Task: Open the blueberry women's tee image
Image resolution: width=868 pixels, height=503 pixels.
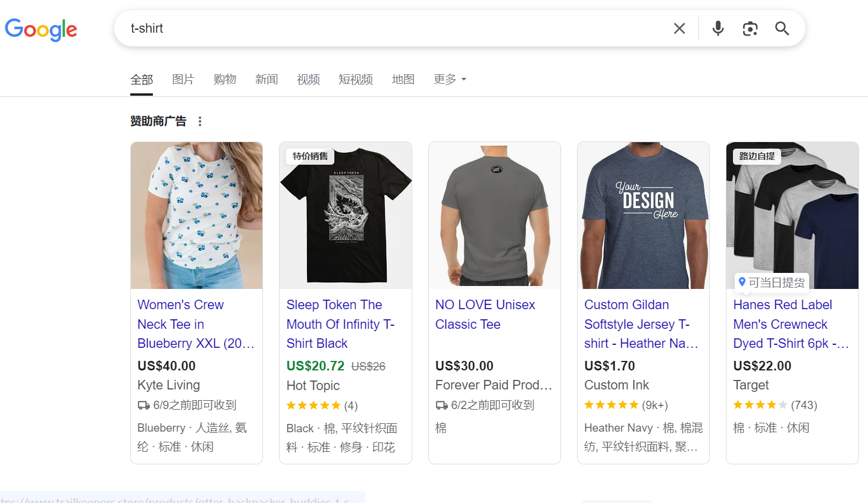Action: (x=196, y=215)
